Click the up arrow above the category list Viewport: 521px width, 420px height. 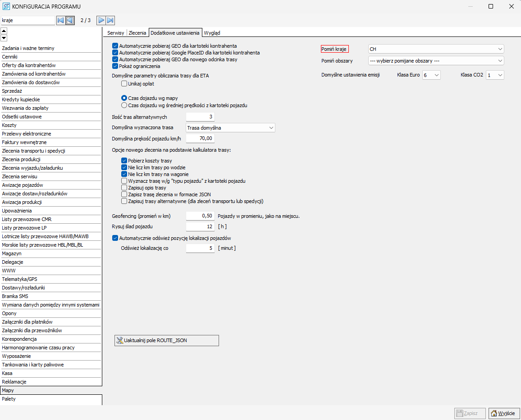coord(4,31)
